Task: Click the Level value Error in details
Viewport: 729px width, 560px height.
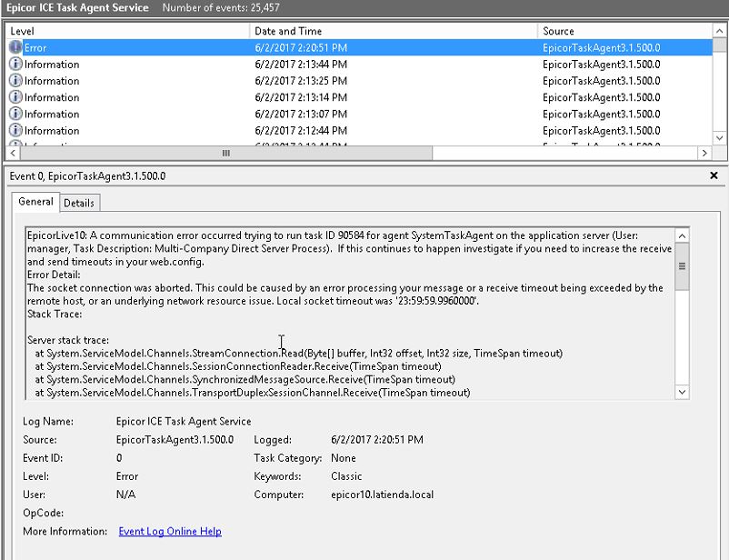Action: click(x=127, y=476)
